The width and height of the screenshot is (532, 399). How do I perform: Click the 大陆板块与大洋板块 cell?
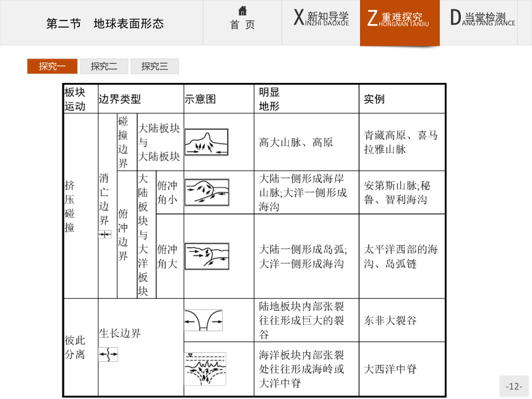[147, 234]
